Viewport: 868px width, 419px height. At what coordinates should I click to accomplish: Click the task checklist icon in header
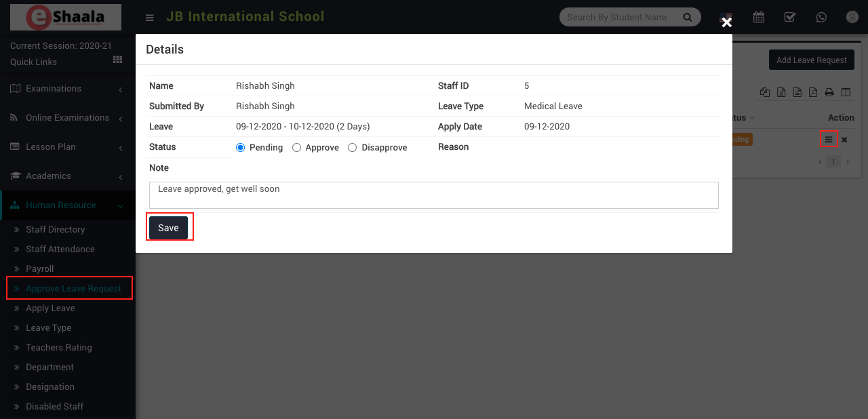click(x=790, y=17)
